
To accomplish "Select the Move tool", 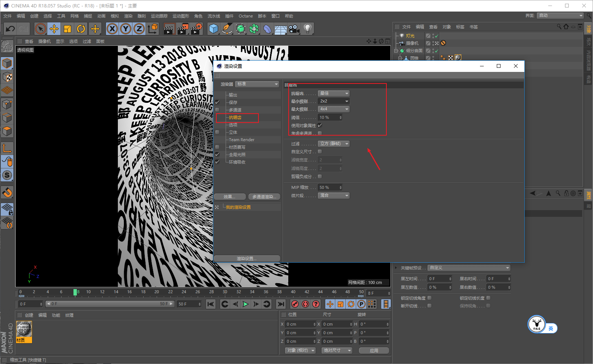I will tap(54, 29).
